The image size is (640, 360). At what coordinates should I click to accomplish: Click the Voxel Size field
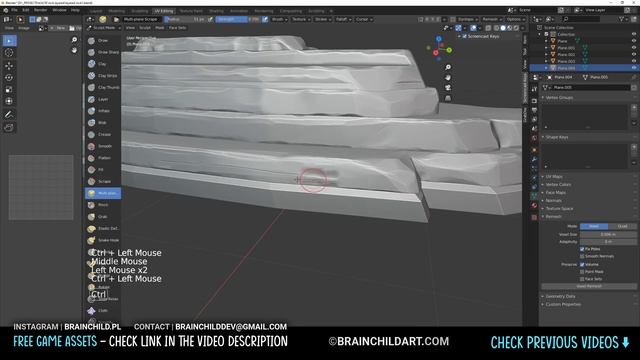(x=608, y=235)
